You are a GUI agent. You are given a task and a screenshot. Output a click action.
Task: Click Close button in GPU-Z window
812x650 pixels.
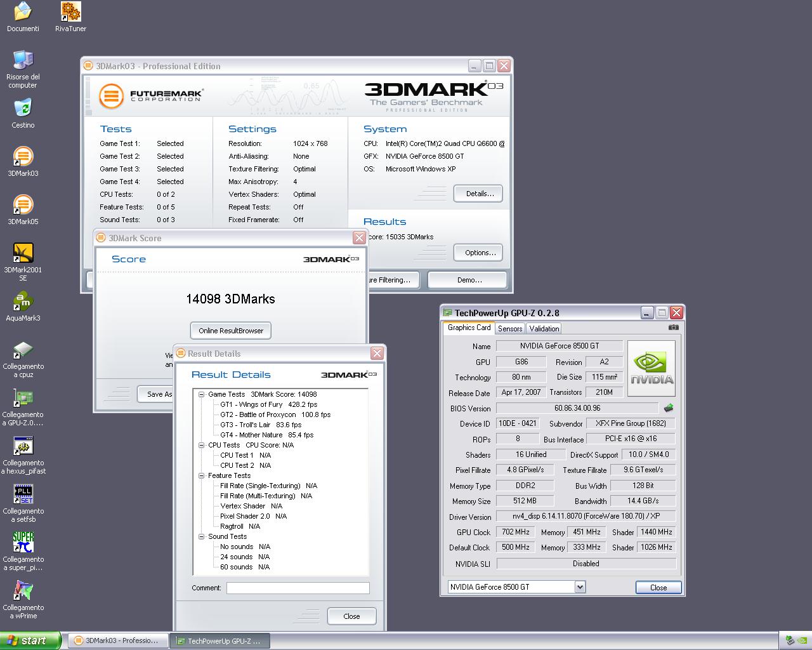coord(658,588)
